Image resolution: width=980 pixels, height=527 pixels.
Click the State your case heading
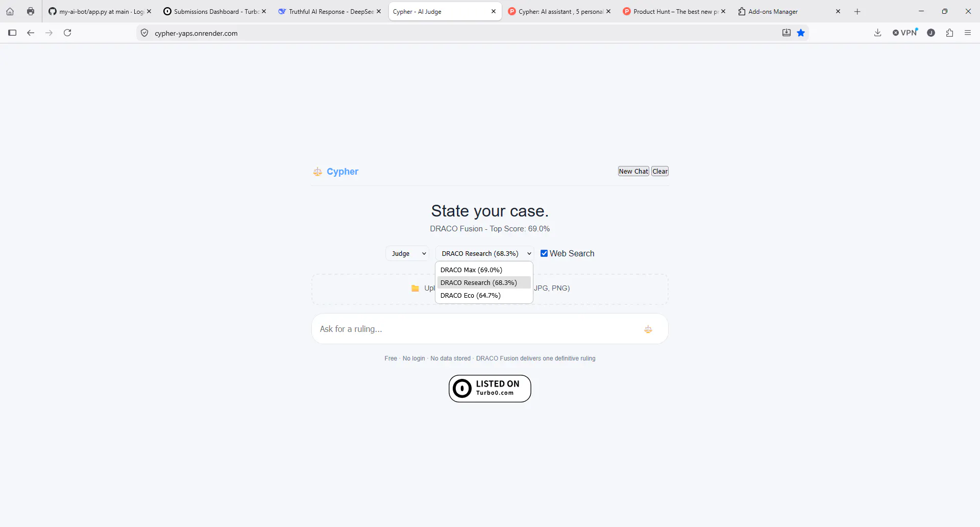(490, 211)
